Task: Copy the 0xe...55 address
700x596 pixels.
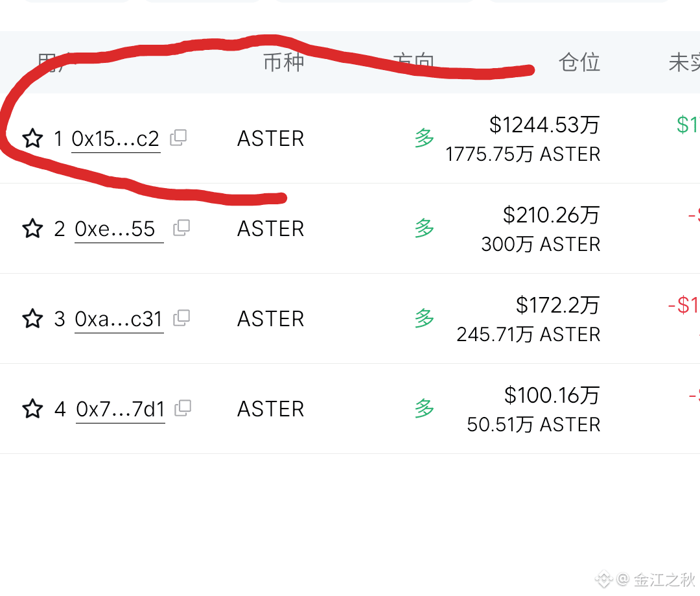Action: pyautogui.click(x=181, y=228)
